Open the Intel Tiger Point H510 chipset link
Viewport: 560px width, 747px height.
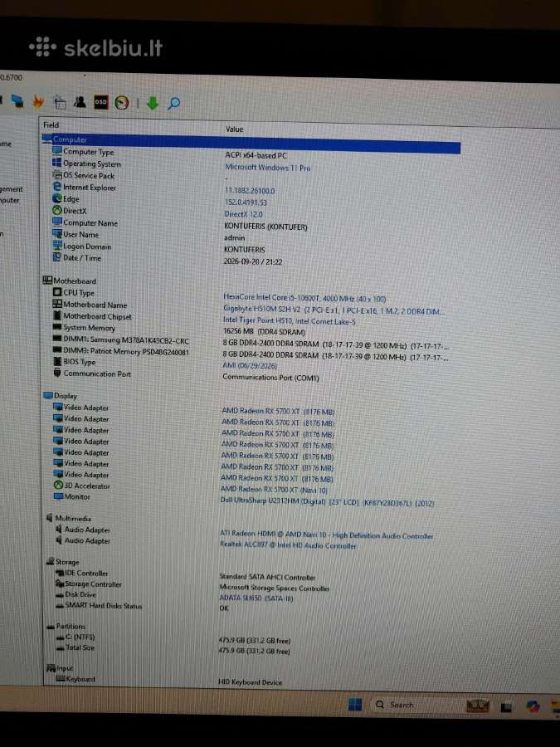click(289, 321)
